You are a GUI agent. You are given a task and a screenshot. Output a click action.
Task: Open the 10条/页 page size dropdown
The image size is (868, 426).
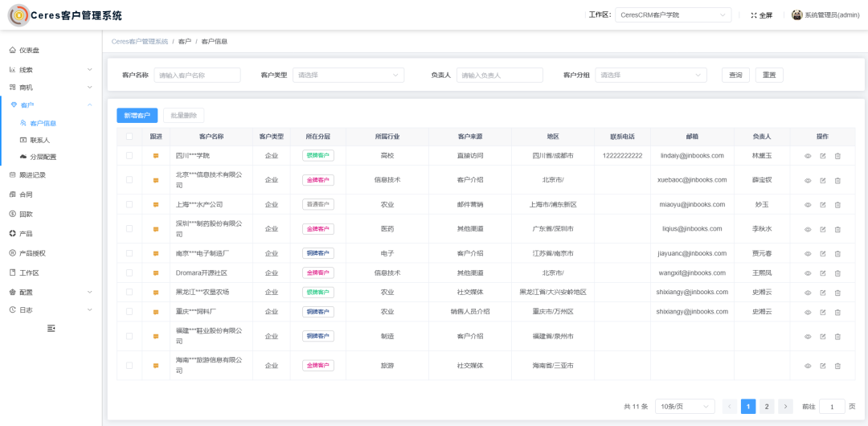(684, 407)
